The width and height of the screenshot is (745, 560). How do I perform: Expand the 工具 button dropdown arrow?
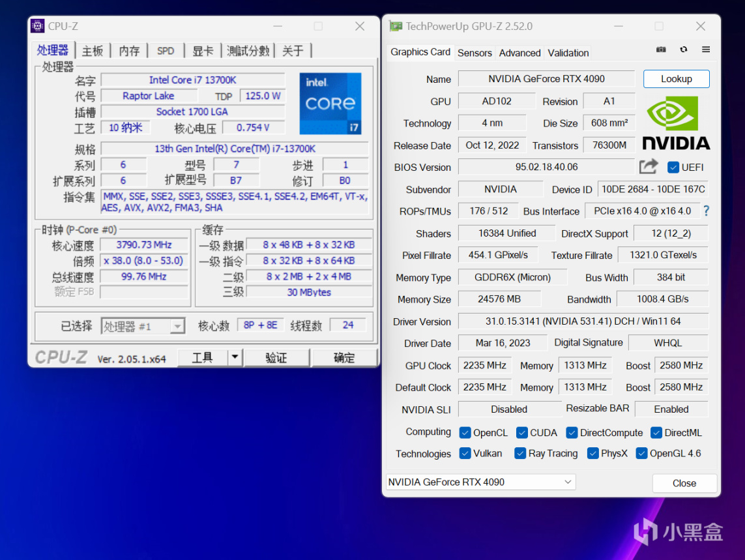235,357
